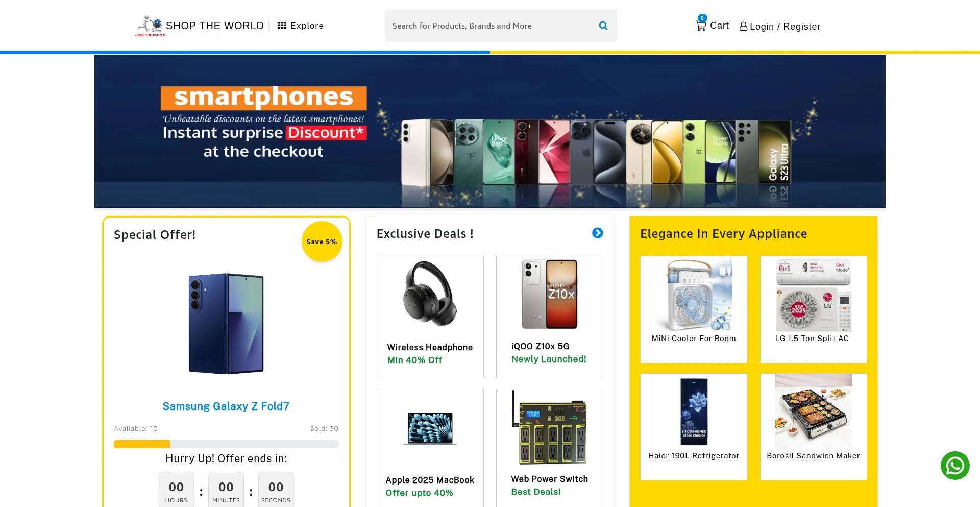Image resolution: width=980 pixels, height=507 pixels.
Task: Click the Shop The World logo
Action: pyautogui.click(x=150, y=26)
